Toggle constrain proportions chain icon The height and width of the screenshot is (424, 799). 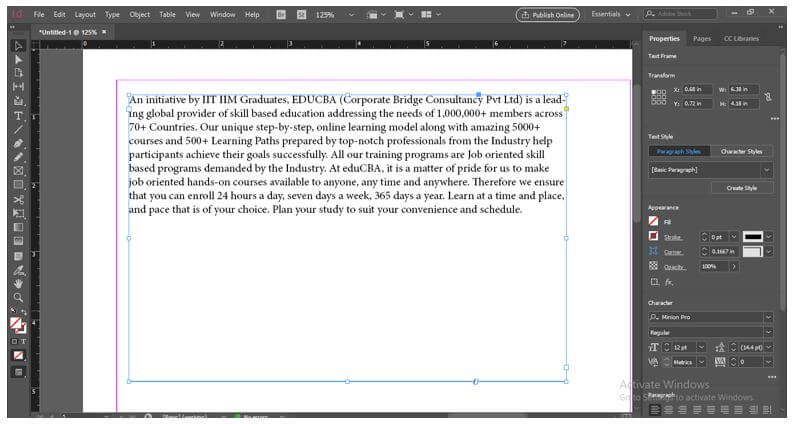[x=768, y=96]
